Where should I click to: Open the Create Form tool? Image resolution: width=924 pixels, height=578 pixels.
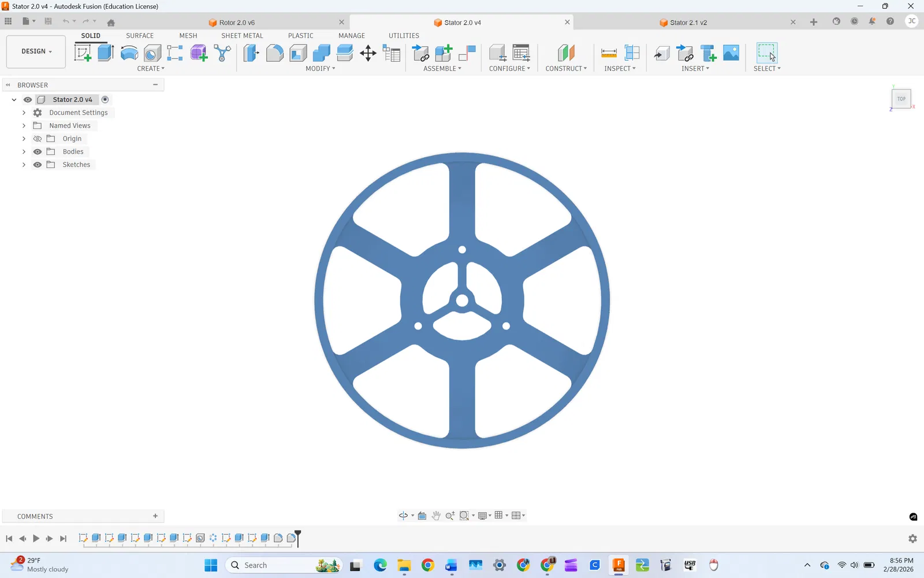[199, 53]
